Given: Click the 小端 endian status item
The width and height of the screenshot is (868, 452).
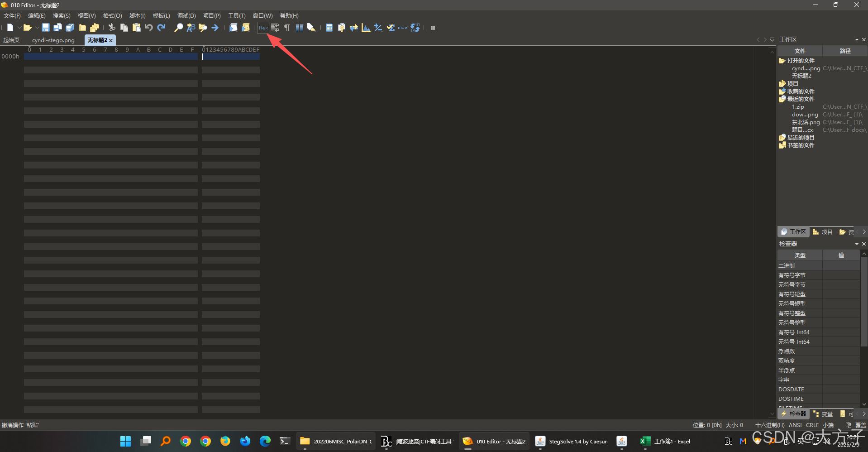Looking at the screenshot, I should click(x=828, y=425).
